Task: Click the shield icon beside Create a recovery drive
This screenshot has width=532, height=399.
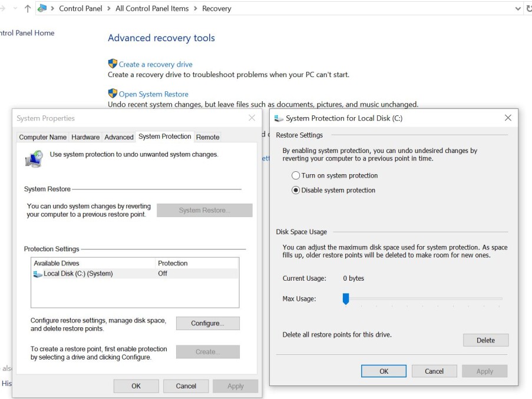Action: click(113, 64)
